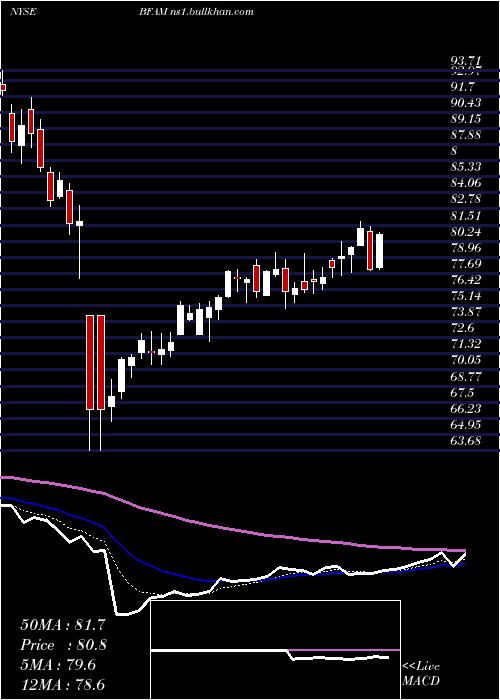Click the last white candlestick on the right

tap(379, 251)
